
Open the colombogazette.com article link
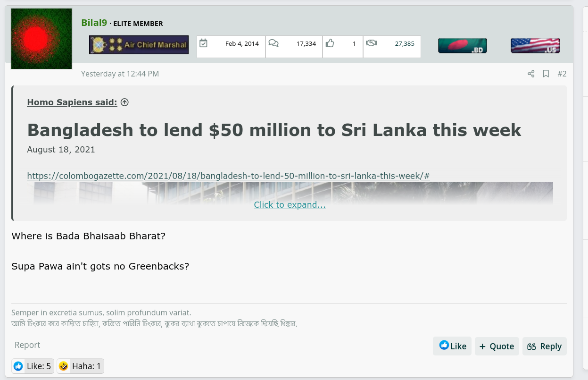[x=228, y=176]
